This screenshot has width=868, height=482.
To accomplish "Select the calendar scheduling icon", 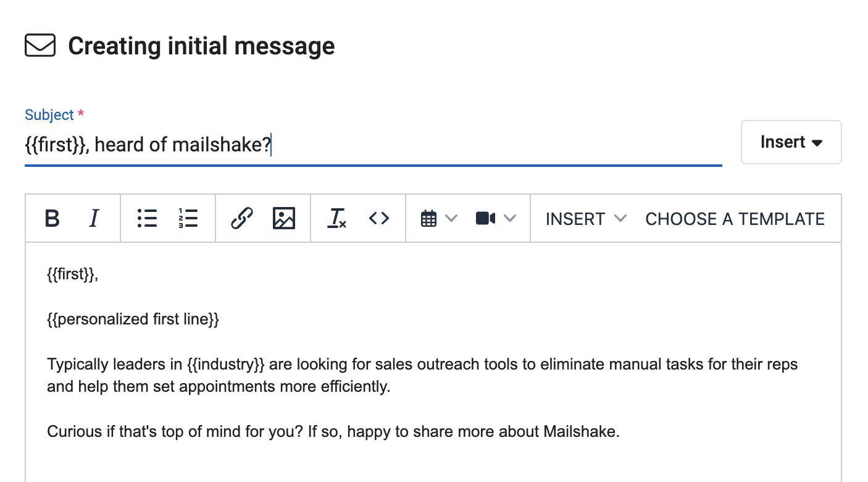I will (x=429, y=218).
